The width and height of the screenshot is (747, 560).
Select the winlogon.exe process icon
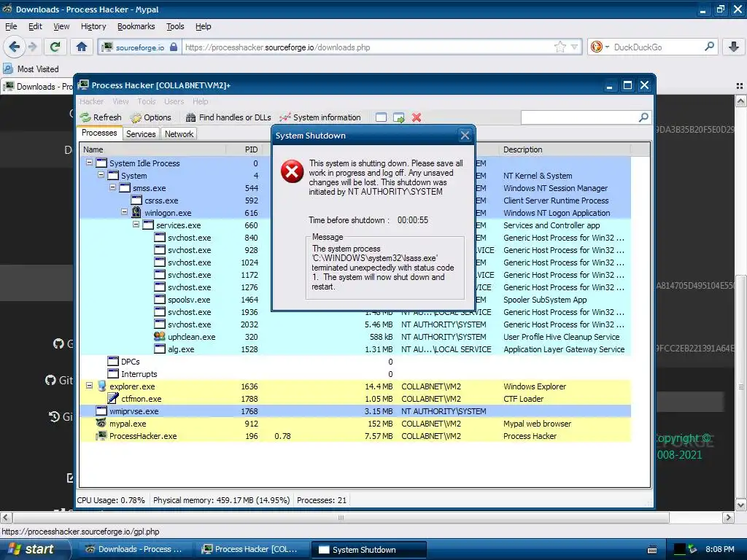click(x=136, y=212)
